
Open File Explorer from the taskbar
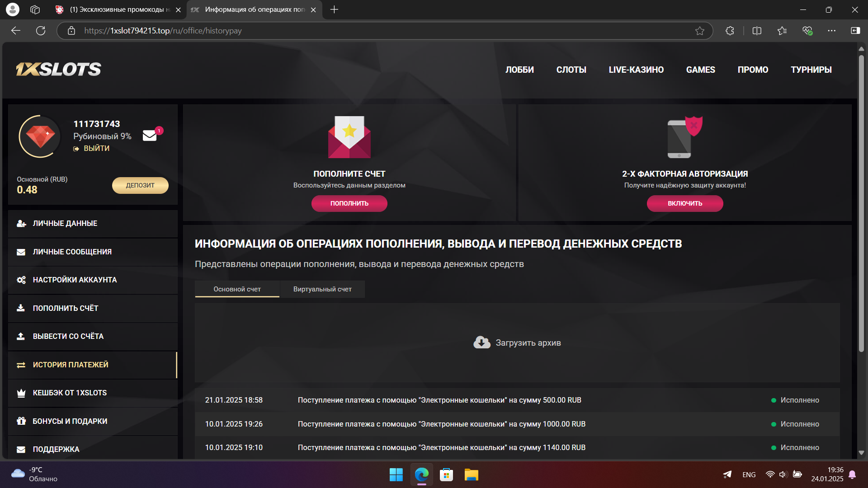pyautogui.click(x=471, y=474)
